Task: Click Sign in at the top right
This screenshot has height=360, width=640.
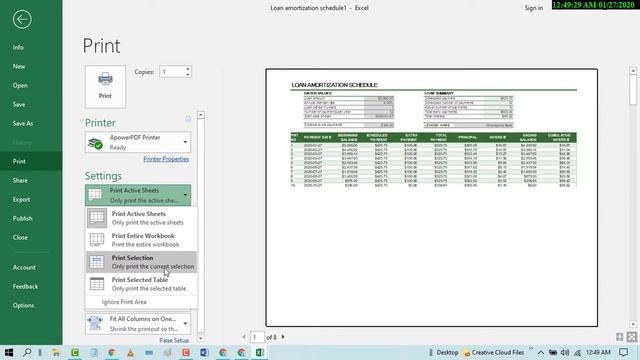Action: 533,8
